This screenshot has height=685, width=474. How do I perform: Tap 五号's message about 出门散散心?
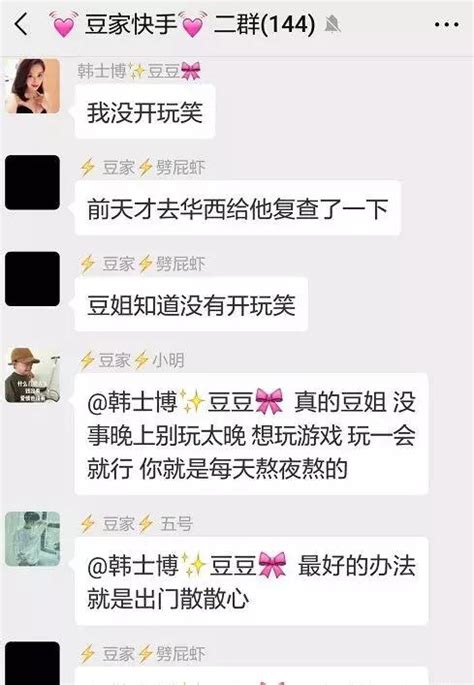click(251, 581)
